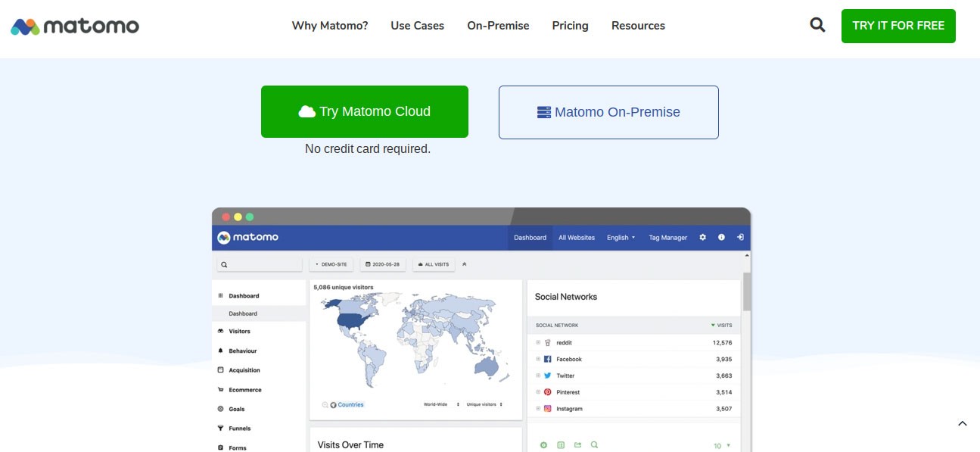This screenshot has height=452, width=980.
Task: Open the Why Matomo? menu
Action: (x=330, y=26)
